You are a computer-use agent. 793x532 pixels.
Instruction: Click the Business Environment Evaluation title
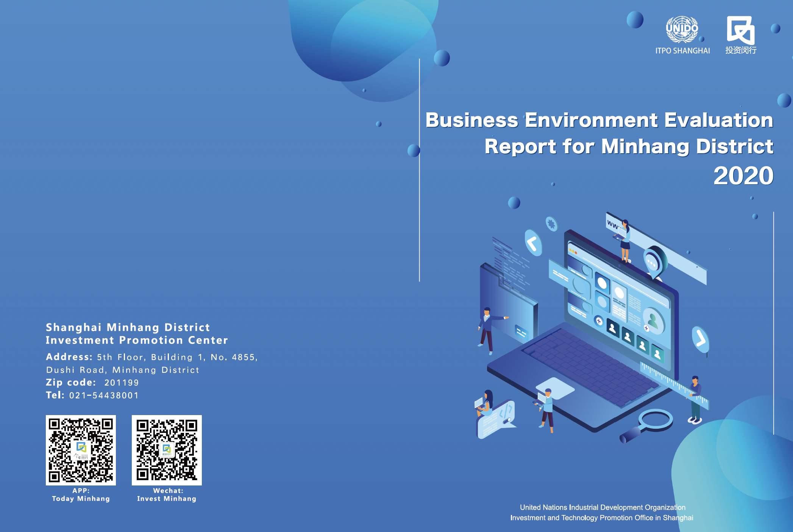(599, 120)
